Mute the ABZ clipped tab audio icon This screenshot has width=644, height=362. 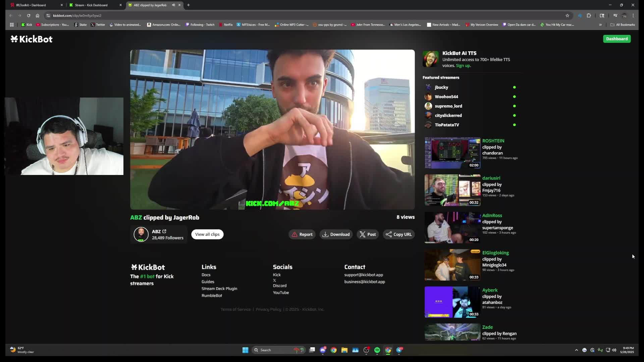173,5
